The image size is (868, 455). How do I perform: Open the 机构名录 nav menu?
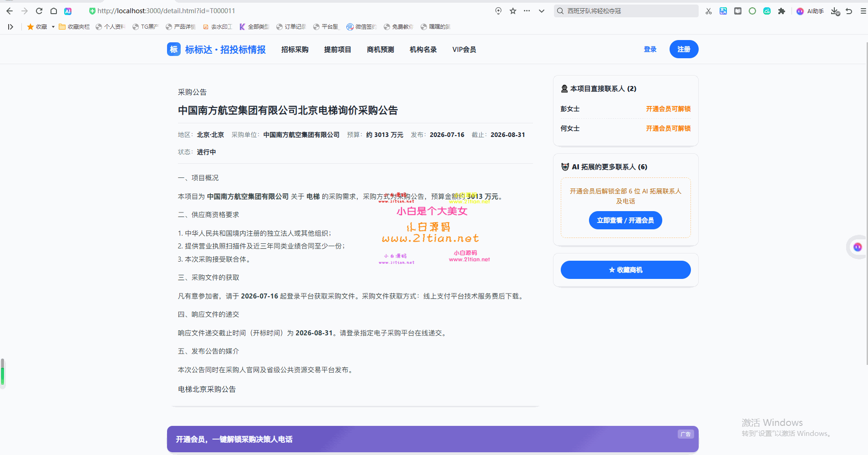click(x=423, y=50)
